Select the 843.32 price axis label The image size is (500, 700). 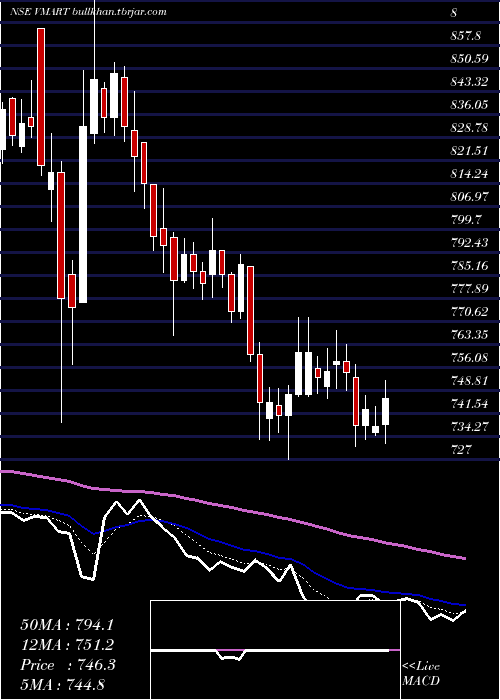click(469, 82)
